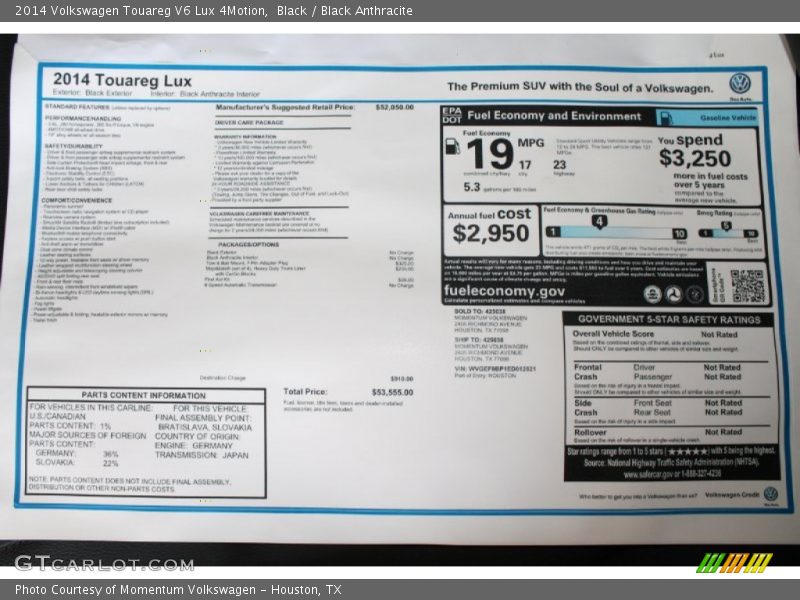The image size is (800, 600).
Task: Click the first round agency seal near QR code
Action: [x=652, y=294]
